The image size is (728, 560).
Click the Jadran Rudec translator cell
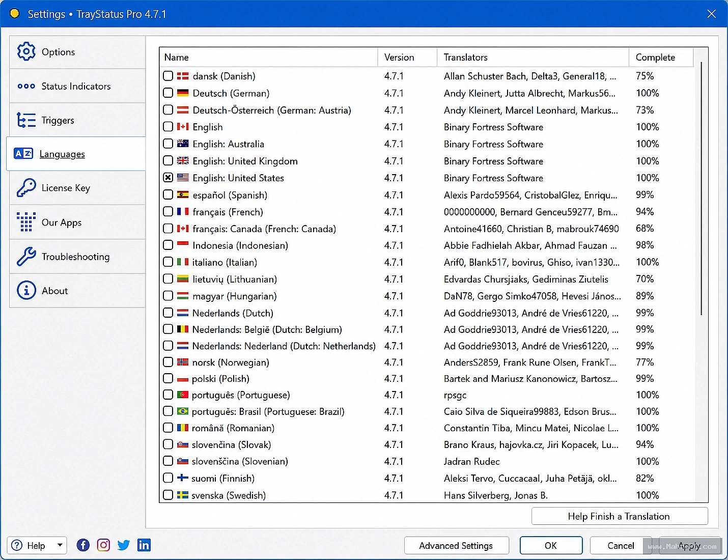pos(471,461)
